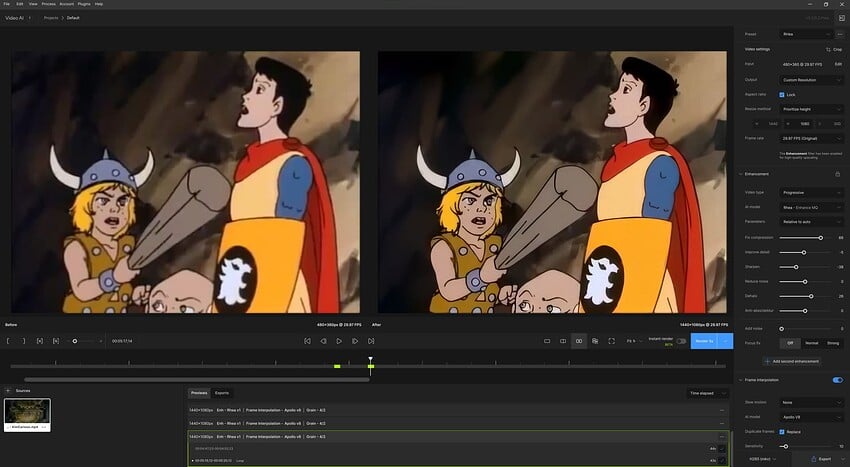Click the Edit input link
Image resolution: width=850 pixels, height=467 pixels.
pyautogui.click(x=838, y=64)
